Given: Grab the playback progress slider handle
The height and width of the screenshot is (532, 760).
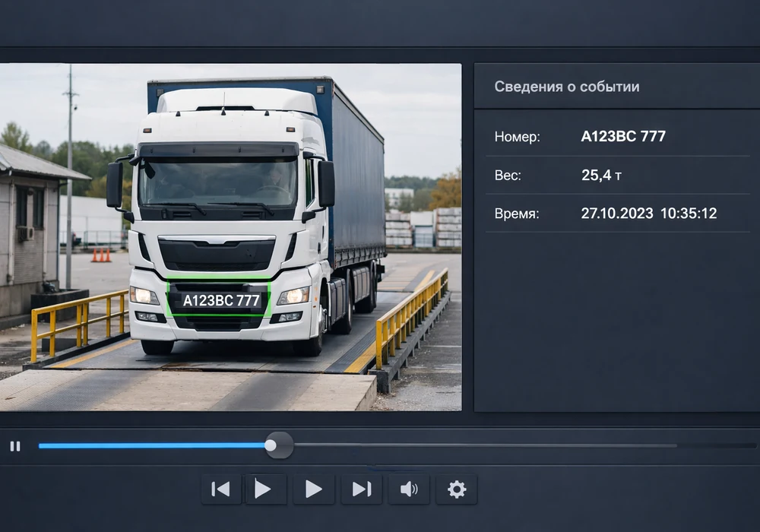Looking at the screenshot, I should (271, 445).
